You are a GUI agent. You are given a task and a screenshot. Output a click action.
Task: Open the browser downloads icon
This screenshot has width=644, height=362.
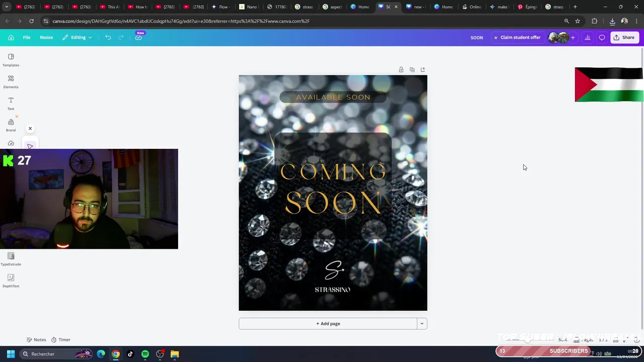click(612, 21)
